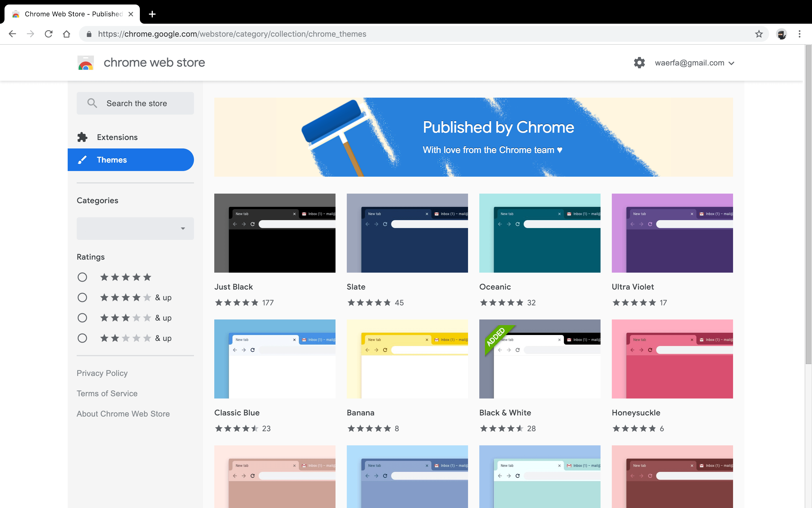Click the Chrome Web Store logo
The image size is (812, 508).
tap(85, 63)
